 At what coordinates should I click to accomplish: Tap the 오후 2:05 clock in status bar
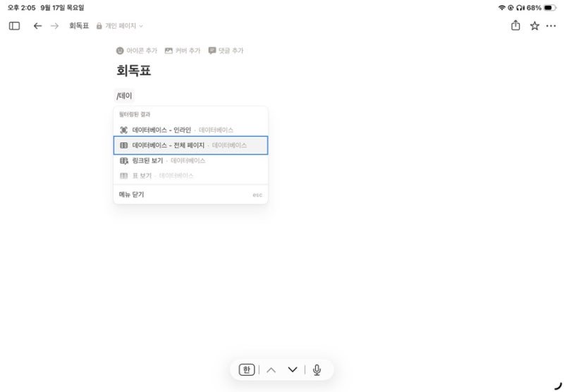22,8
